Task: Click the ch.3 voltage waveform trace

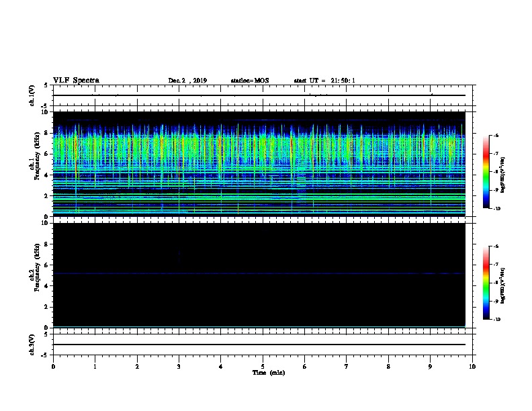Action: (x=259, y=345)
